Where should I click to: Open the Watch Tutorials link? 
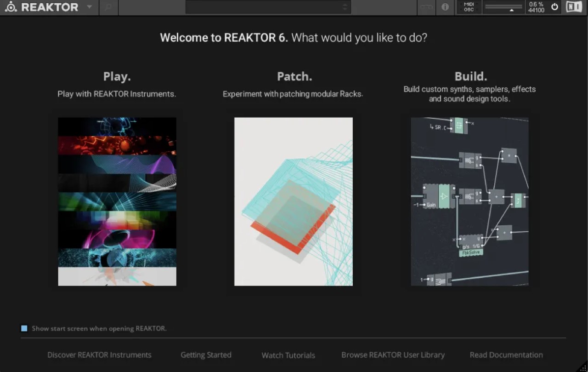pos(288,355)
